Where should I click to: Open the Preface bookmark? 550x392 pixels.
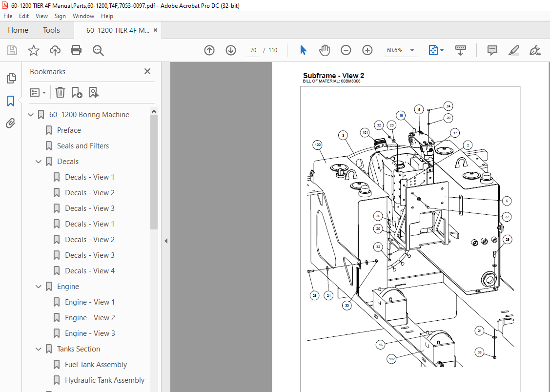click(69, 130)
